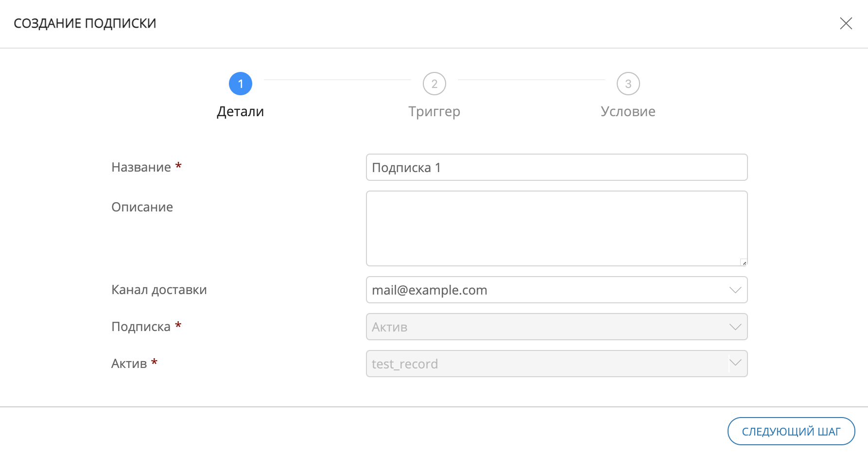Screen dimensions: 868x454
Task: Click the step 3 circle icon
Action: point(628,84)
